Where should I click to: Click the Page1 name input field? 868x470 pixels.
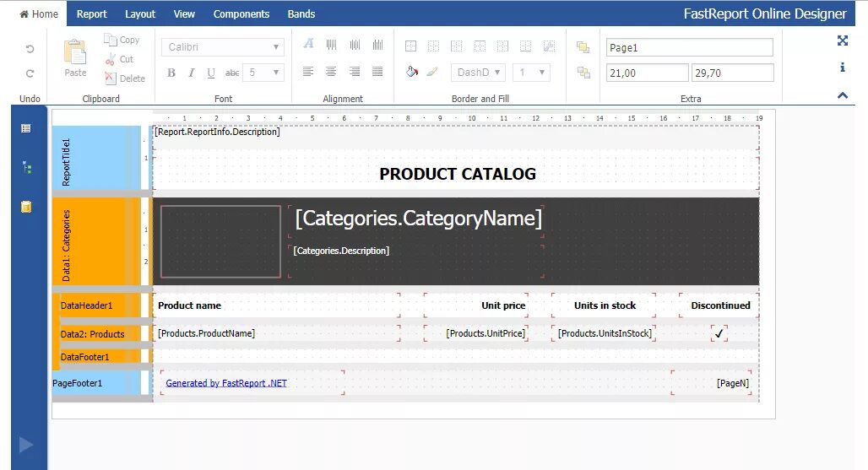(689, 47)
